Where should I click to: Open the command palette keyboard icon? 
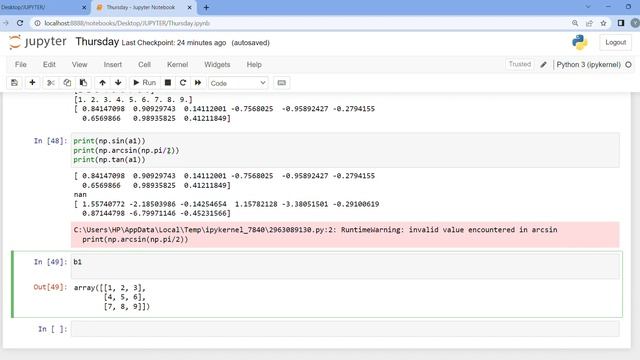pos(282,83)
